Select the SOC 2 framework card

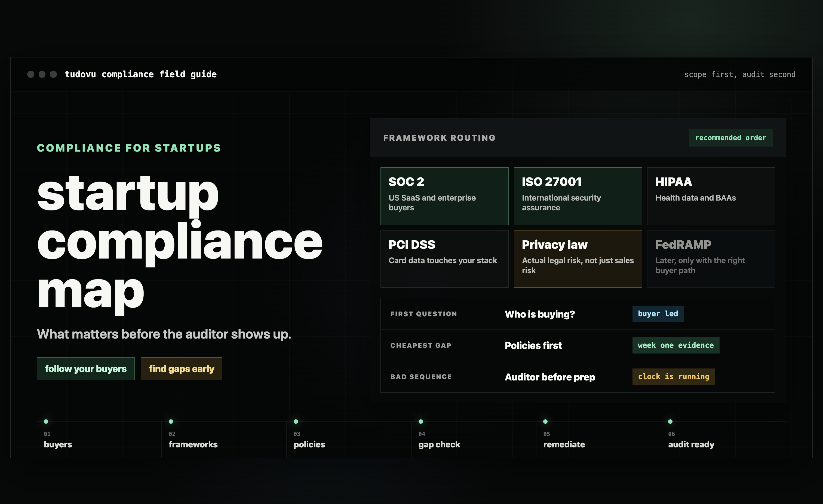point(444,196)
